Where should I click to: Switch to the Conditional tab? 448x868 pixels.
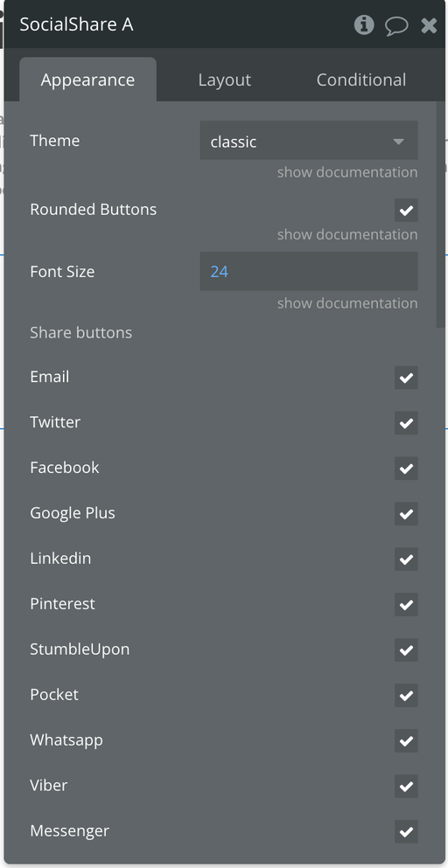click(x=361, y=80)
